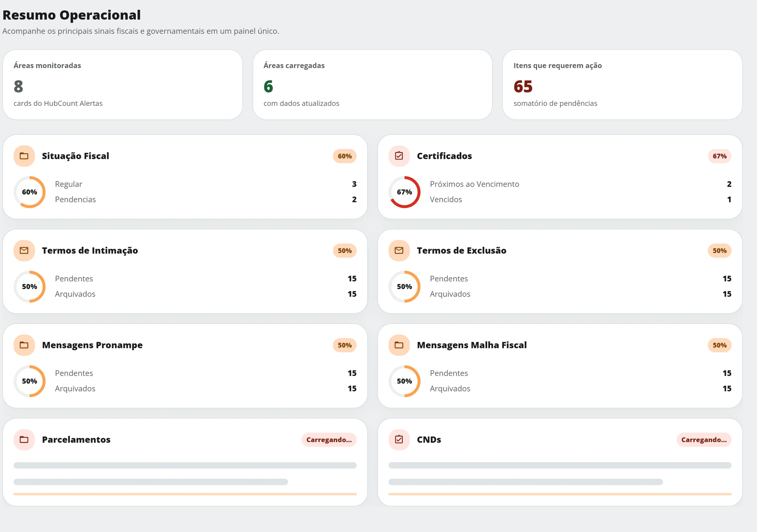Click the 60% badge on Situação Fiscal
Image resolution: width=757 pixels, height=532 pixels.
[x=344, y=156]
